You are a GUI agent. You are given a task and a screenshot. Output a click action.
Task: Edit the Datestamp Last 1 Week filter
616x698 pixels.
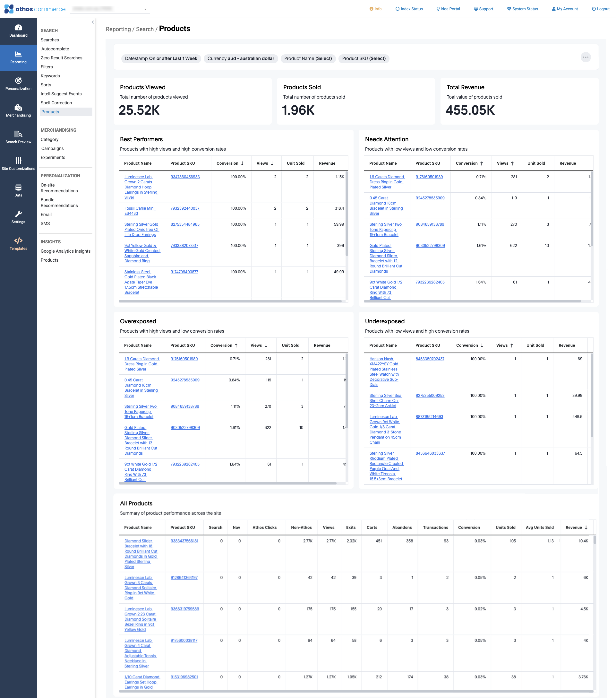pyautogui.click(x=161, y=59)
